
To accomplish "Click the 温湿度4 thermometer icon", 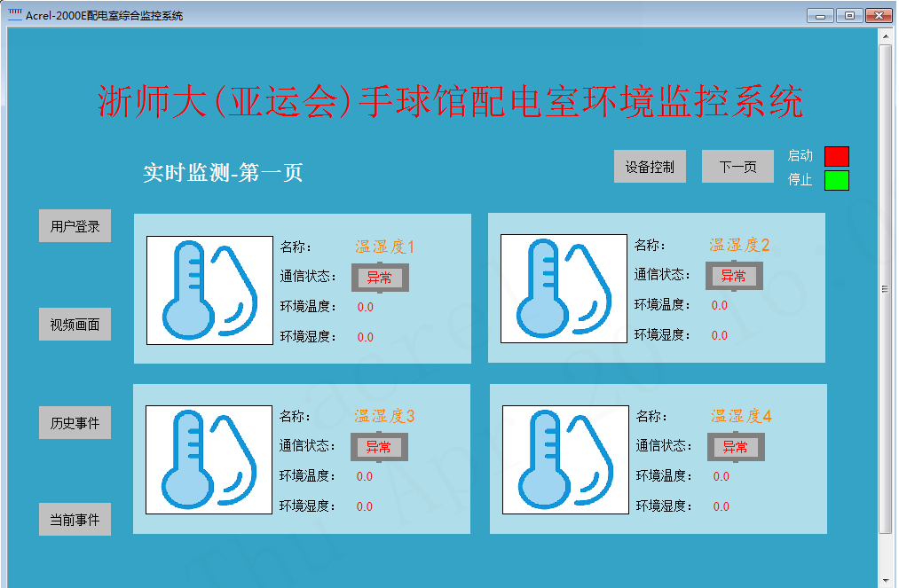I will click(566, 459).
